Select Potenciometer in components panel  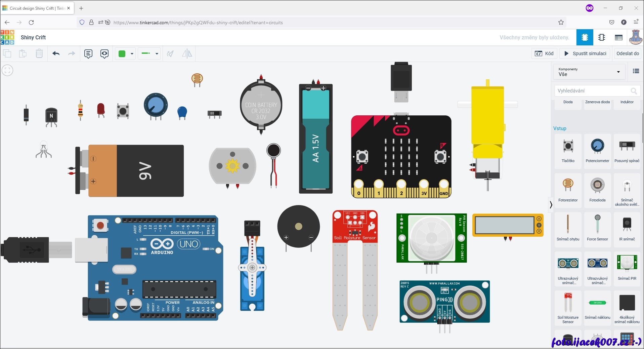pos(597,150)
